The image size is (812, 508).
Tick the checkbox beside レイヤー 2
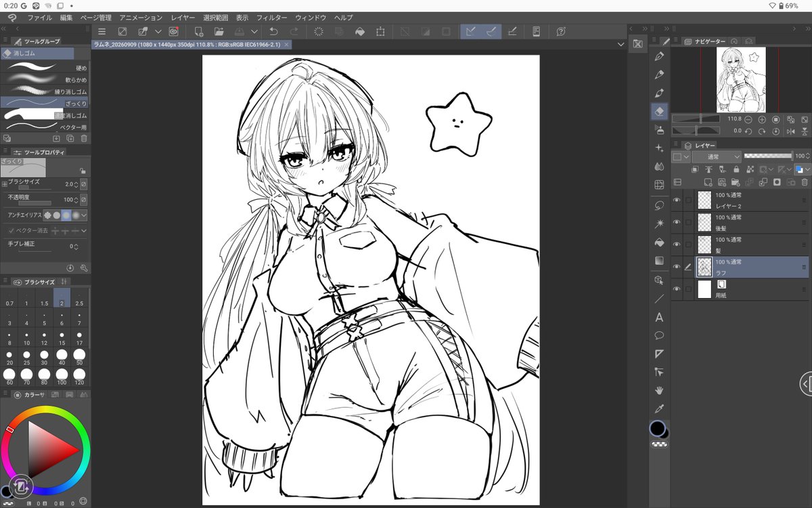pyautogui.click(x=689, y=200)
